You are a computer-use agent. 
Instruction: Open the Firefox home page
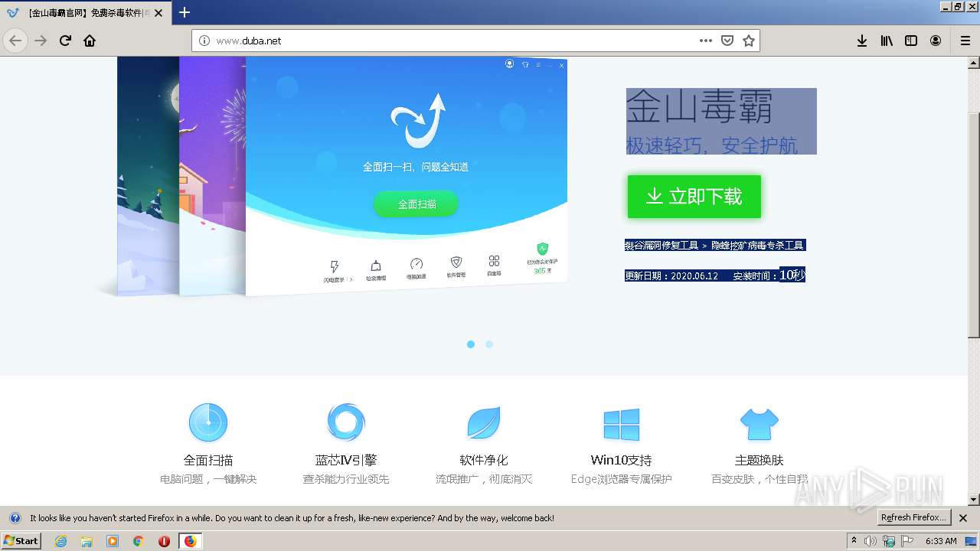click(x=90, y=41)
